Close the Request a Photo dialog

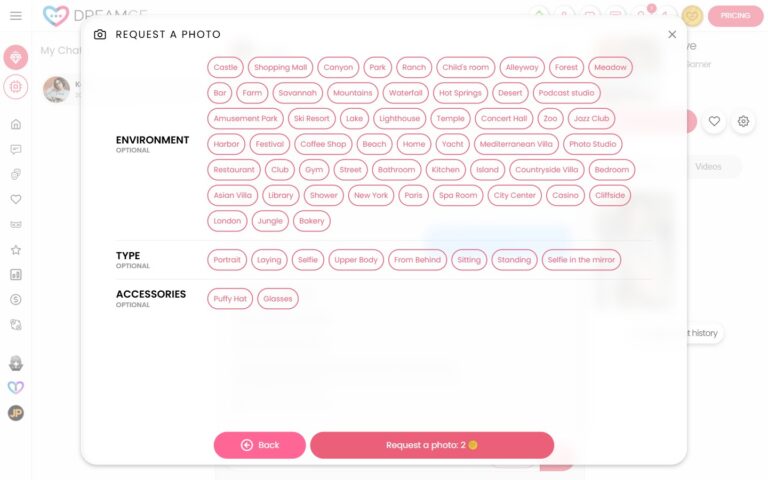pyautogui.click(x=672, y=34)
